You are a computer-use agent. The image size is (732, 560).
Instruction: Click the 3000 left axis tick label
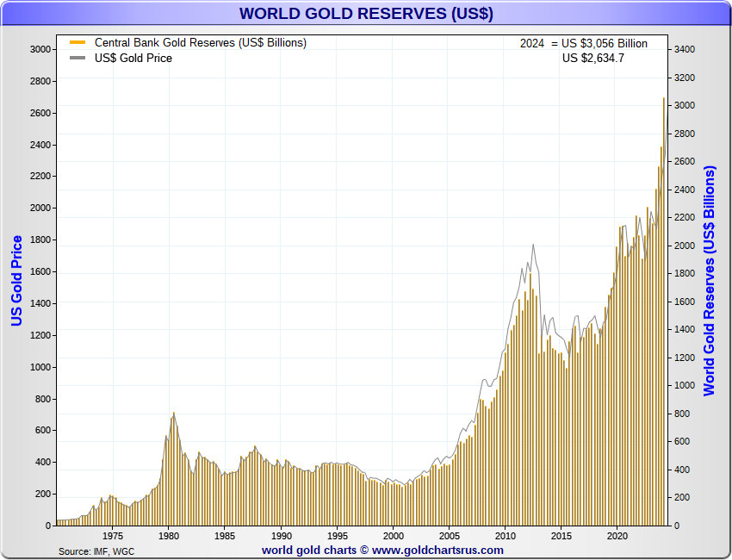coord(40,49)
